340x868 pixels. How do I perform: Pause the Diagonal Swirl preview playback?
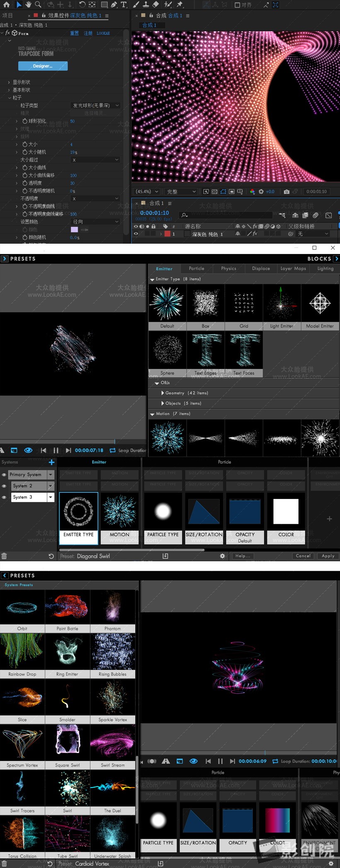56,450
